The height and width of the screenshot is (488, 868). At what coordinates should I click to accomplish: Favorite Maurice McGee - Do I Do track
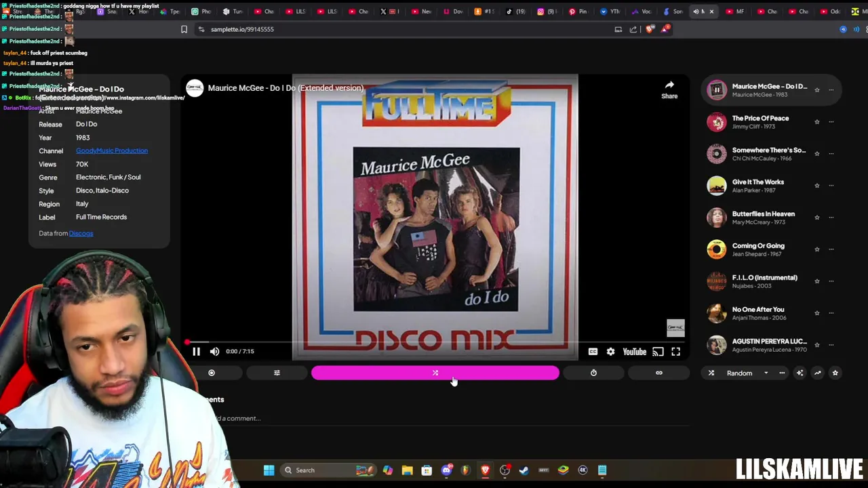point(816,90)
